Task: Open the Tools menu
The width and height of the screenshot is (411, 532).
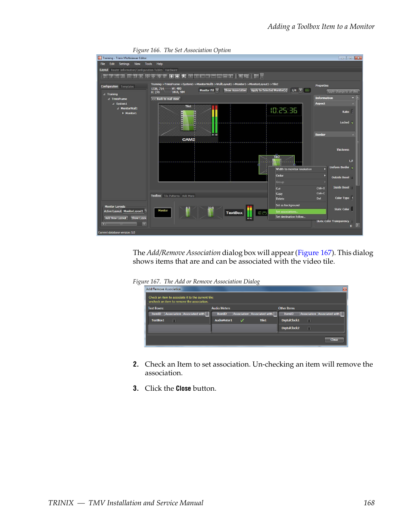Action: click(x=148, y=64)
